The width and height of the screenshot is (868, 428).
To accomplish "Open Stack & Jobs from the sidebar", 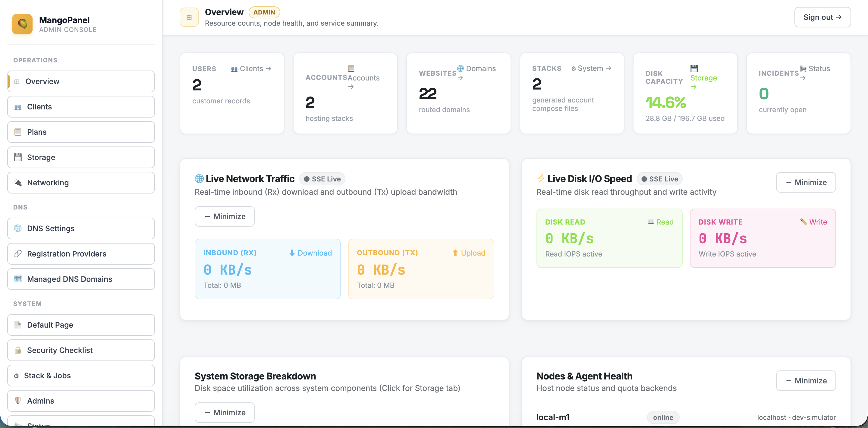I will pyautogui.click(x=81, y=376).
